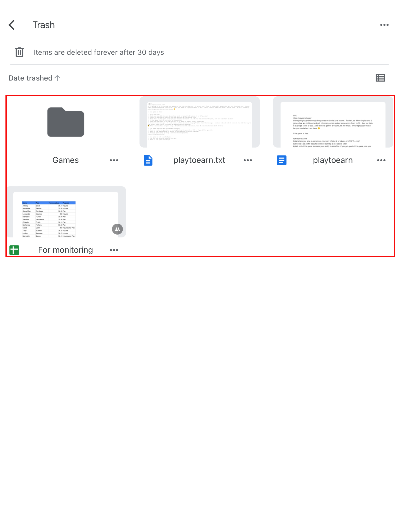Open more options for playtoearn.txt
This screenshot has width=399, height=532.
pos(248,160)
